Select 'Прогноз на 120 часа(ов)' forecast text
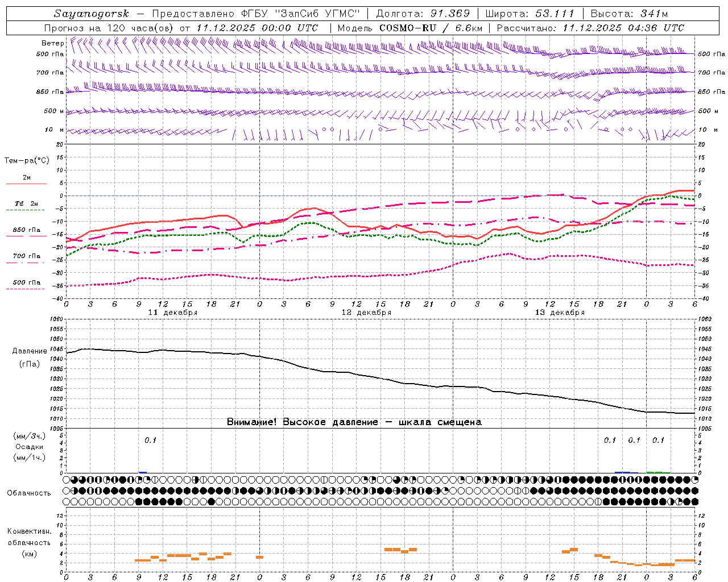Viewport: 728px width, 582px height. (x=110, y=28)
